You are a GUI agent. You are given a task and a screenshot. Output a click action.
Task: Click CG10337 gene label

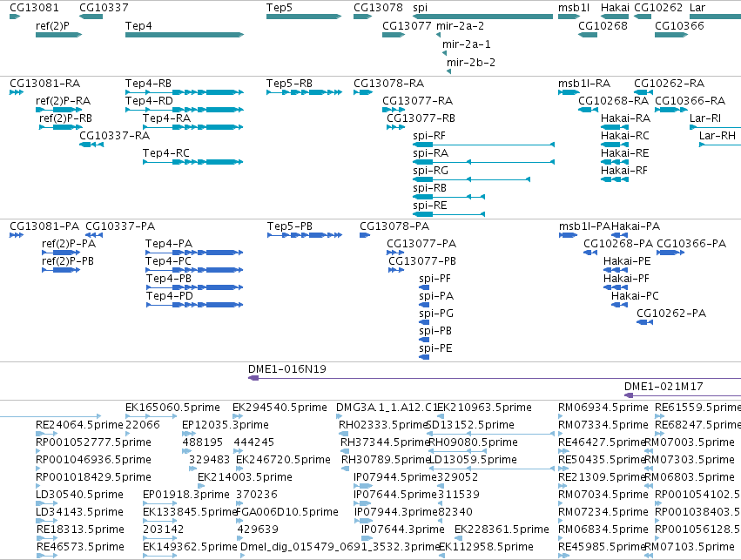coord(104,8)
